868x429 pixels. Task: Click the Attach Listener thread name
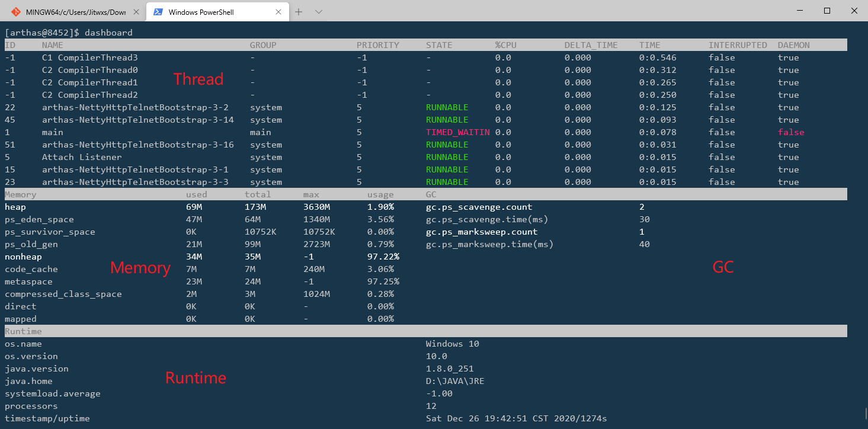82,157
